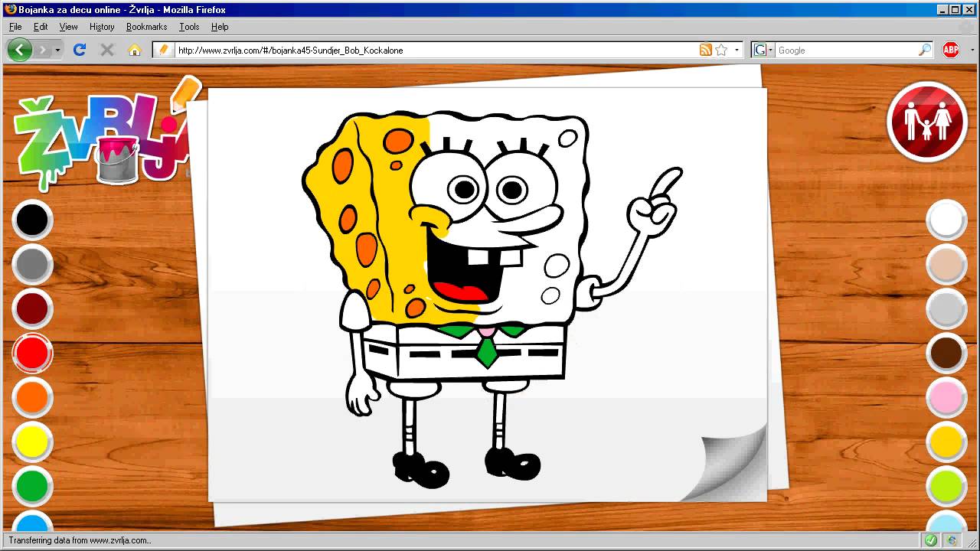Pick the dark red paint color

pyautogui.click(x=32, y=309)
